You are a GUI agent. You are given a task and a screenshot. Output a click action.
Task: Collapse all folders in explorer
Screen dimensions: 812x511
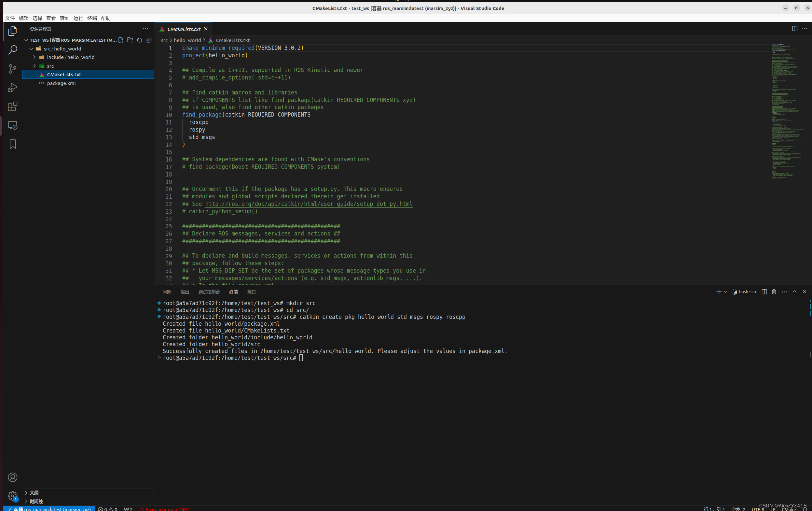coord(149,40)
